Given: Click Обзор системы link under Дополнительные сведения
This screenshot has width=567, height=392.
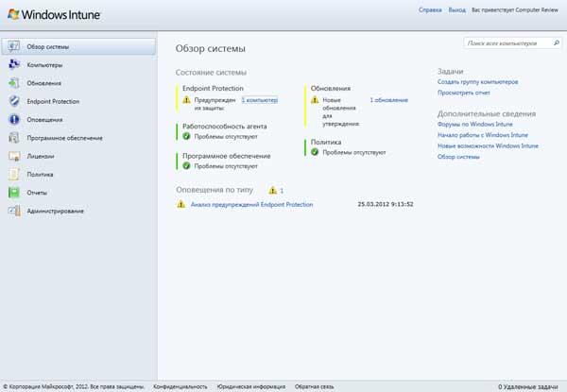Looking at the screenshot, I should (x=458, y=157).
